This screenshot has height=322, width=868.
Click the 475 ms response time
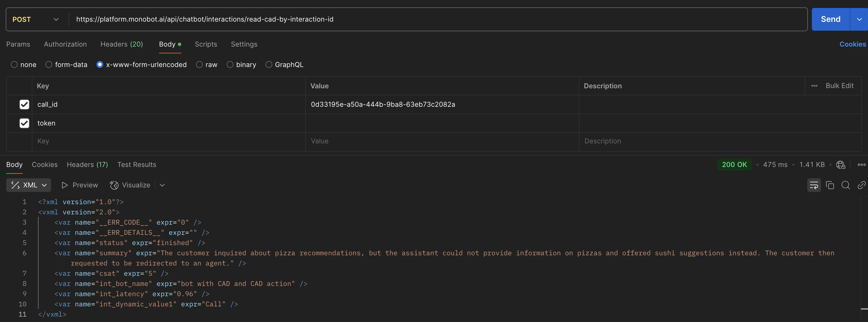775,164
